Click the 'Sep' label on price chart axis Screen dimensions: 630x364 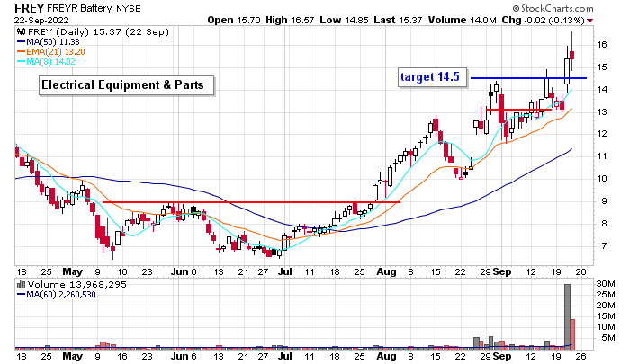point(502,271)
